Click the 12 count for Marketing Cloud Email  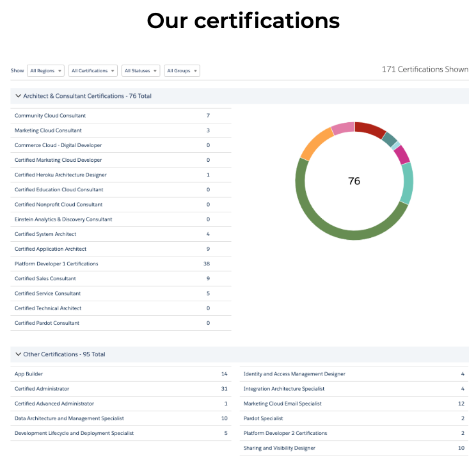click(x=461, y=404)
